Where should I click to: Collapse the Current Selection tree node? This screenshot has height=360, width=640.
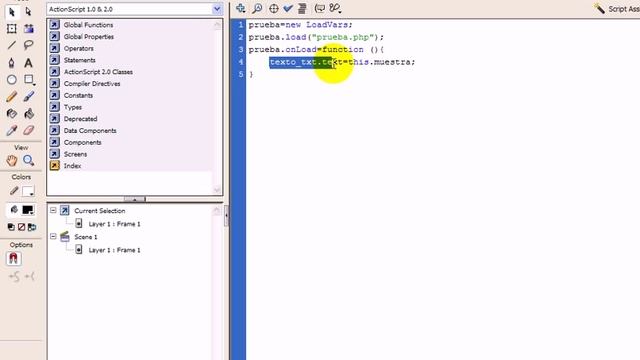53,211
